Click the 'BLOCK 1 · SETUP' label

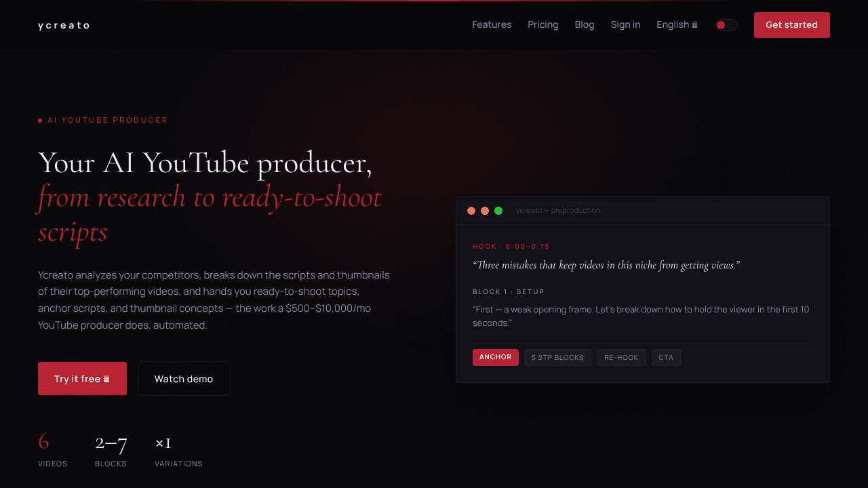(x=509, y=292)
